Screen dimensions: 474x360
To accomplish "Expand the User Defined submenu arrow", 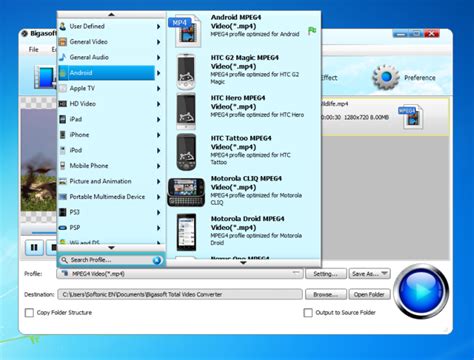I will 159,26.
